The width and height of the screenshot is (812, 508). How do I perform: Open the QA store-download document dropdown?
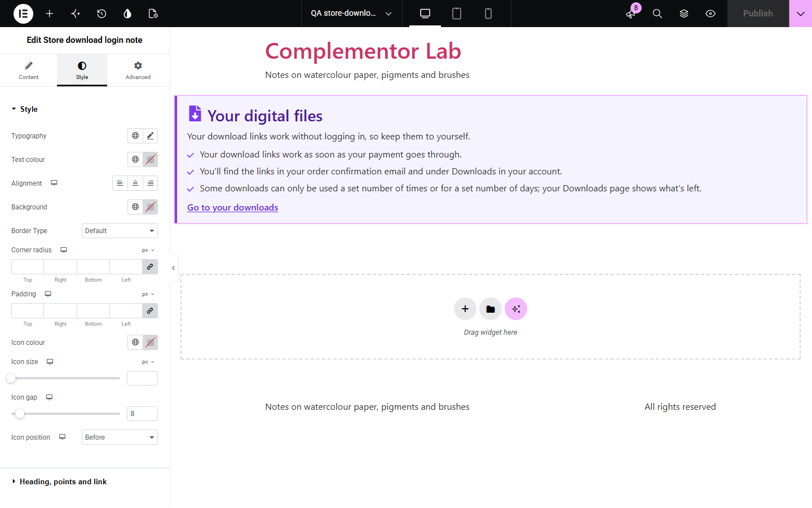[351, 14]
